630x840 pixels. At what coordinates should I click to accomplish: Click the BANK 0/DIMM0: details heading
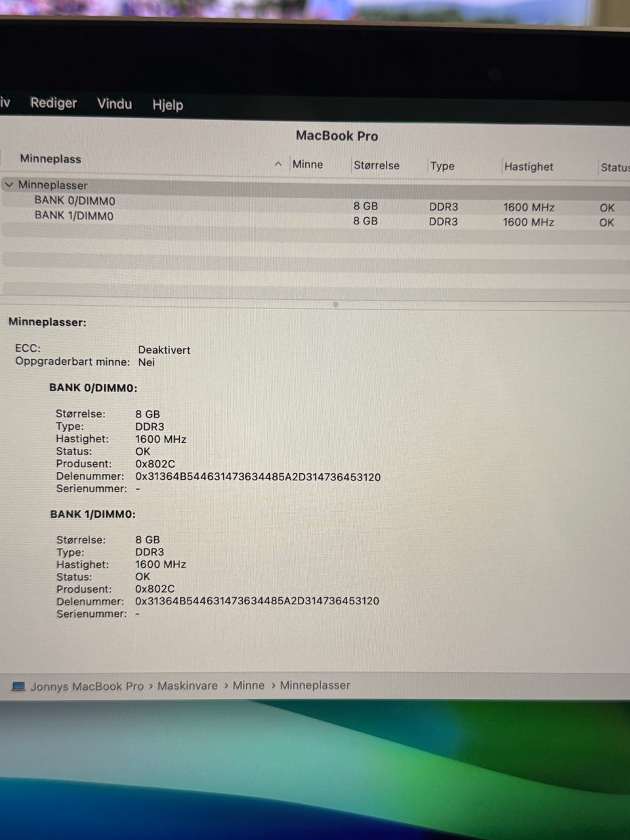(x=93, y=388)
